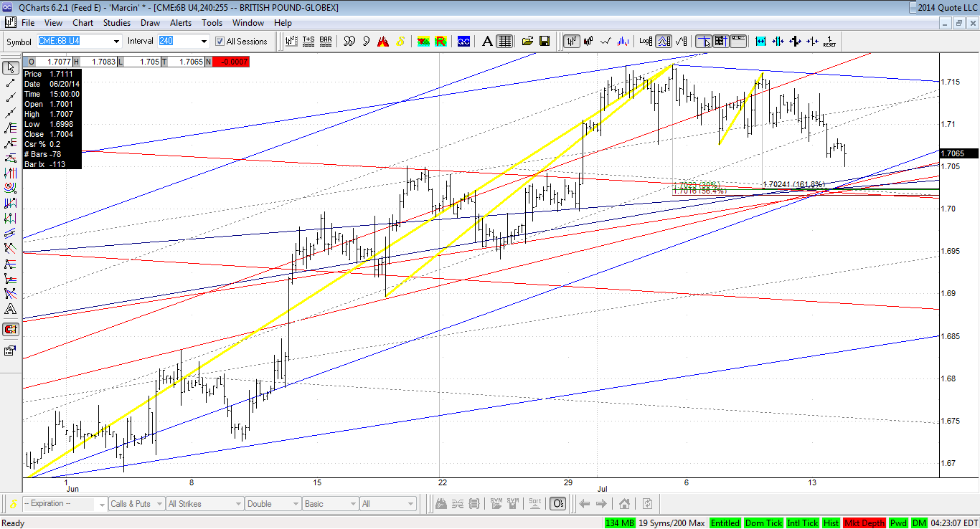This screenshot has height=529, width=980.
Task: Toggle the bar chart style button
Action: (x=572, y=42)
